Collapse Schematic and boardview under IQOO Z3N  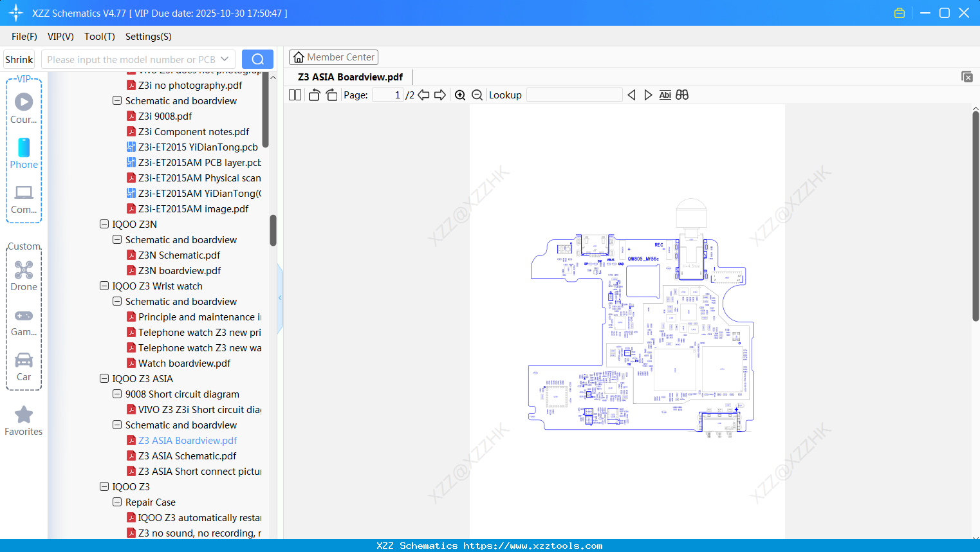[x=117, y=240]
